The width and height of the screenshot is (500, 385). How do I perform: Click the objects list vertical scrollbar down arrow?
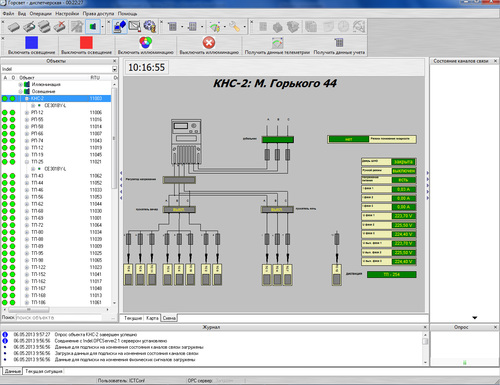click(114, 303)
